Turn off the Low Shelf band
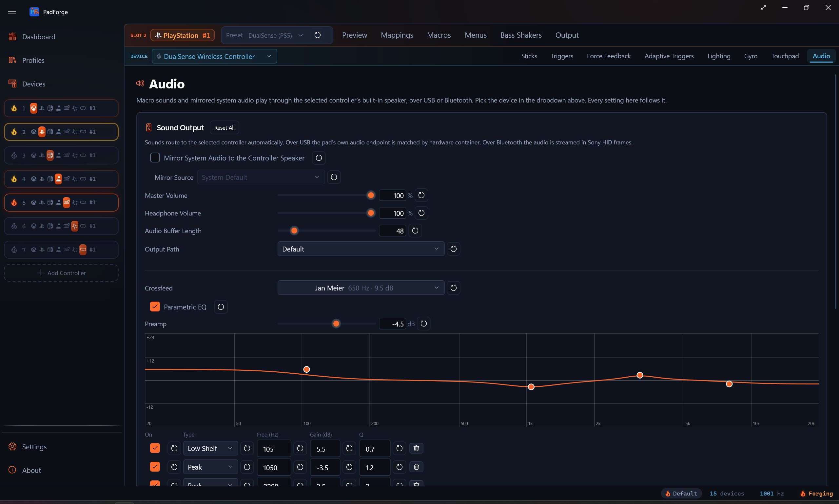 coord(155,448)
